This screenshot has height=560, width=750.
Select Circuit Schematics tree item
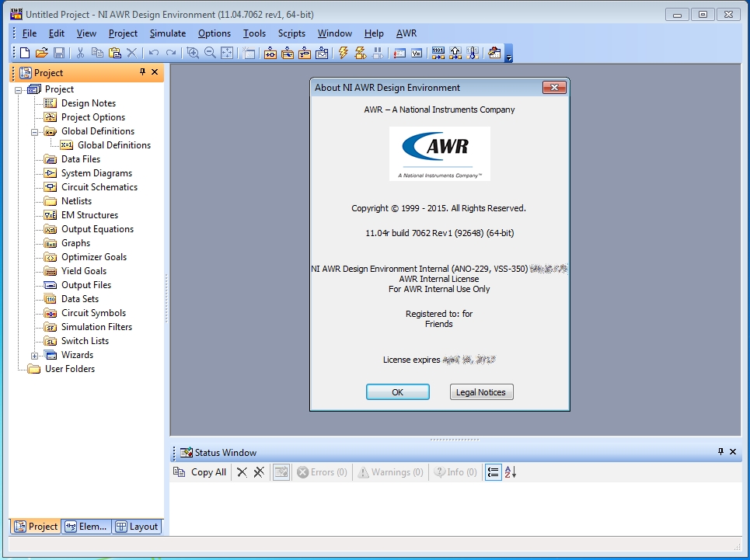pyautogui.click(x=99, y=187)
